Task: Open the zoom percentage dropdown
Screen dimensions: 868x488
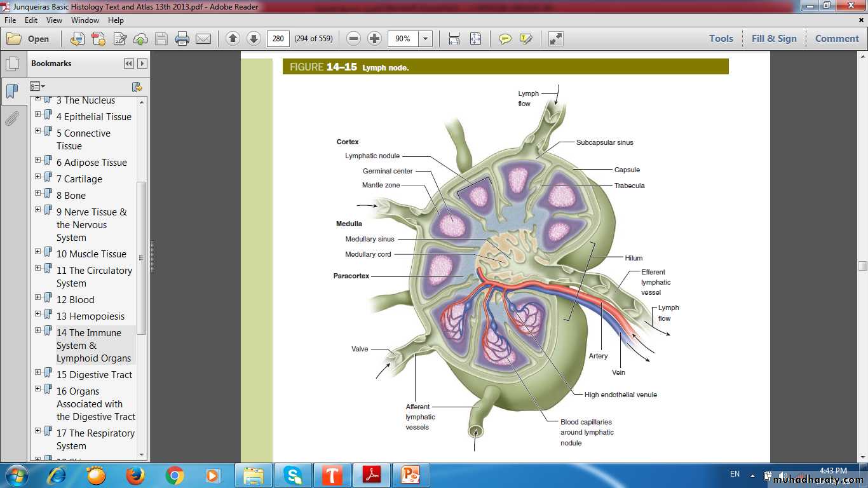Action: click(x=426, y=39)
